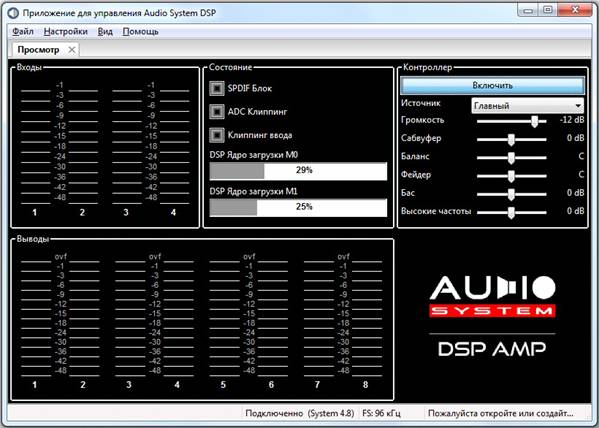The image size is (599, 428).
Task: Toggle the SPDIF Блок indicator
Action: click(x=217, y=88)
